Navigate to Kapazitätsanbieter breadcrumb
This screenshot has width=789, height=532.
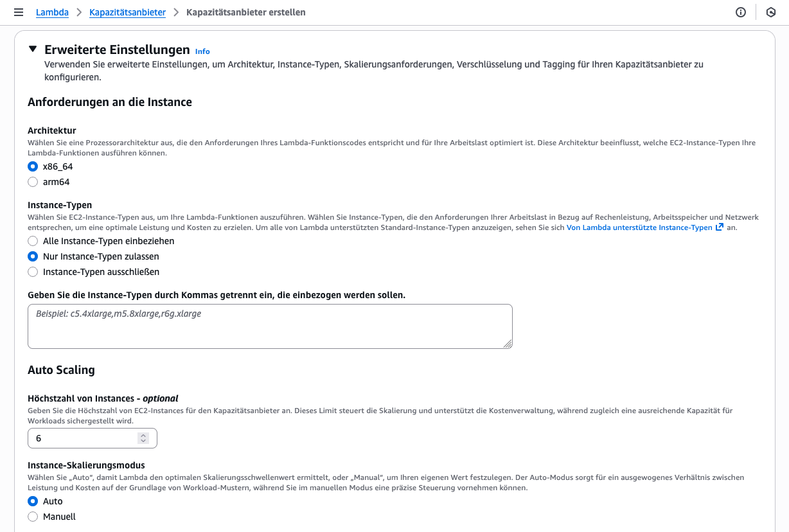tap(127, 12)
